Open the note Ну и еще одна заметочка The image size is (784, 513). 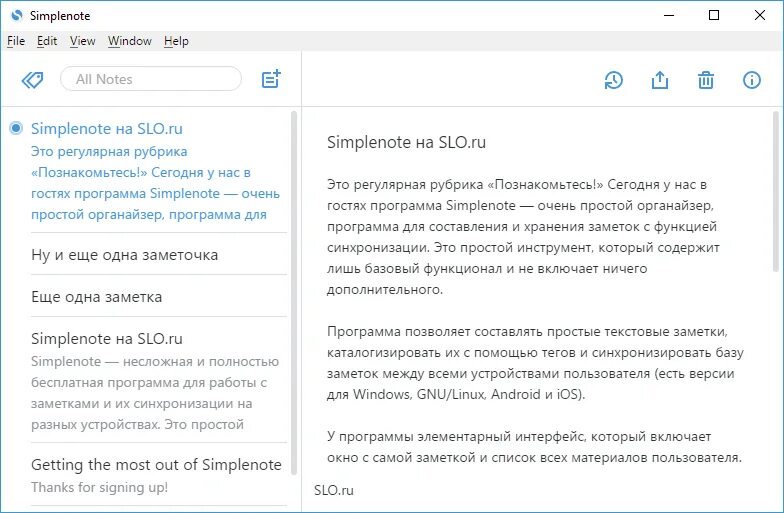(x=159, y=254)
